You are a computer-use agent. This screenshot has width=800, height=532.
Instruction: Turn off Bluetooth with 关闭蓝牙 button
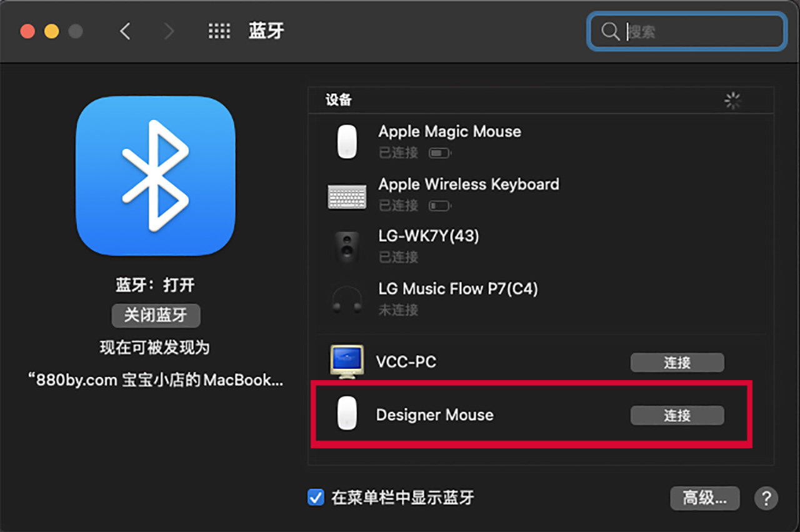coord(156,316)
